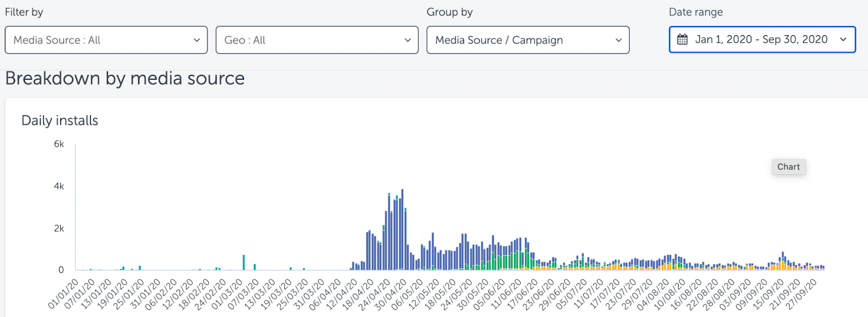This screenshot has height=317, width=868.
Task: Click the 30/04/20 x-axis date label
Action: (390, 294)
